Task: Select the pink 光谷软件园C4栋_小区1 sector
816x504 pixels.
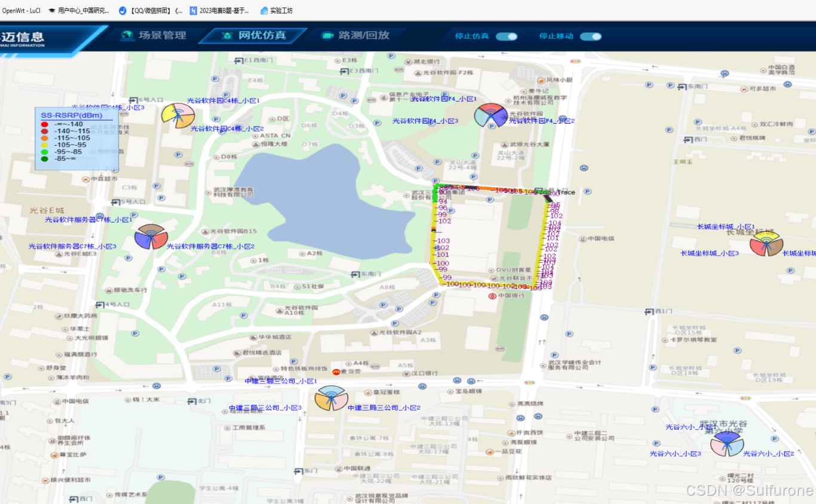Action: tap(186, 110)
